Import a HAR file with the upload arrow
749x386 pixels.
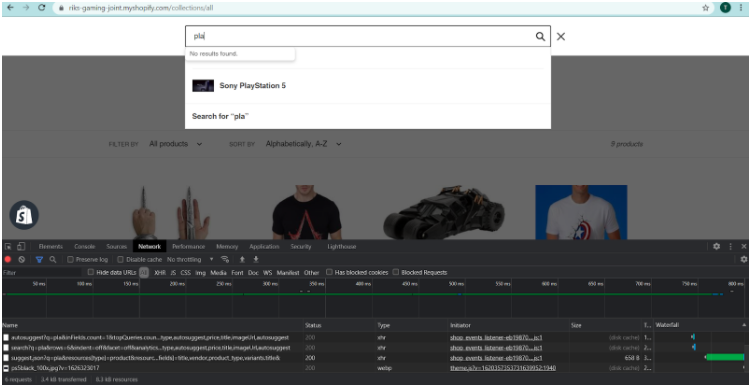tap(242, 259)
